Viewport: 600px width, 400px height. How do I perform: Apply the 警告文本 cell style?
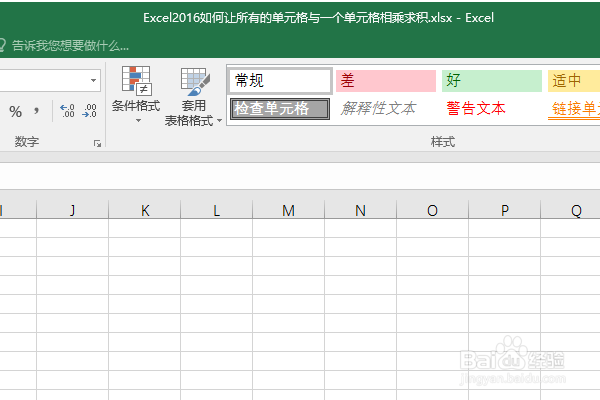click(x=492, y=109)
